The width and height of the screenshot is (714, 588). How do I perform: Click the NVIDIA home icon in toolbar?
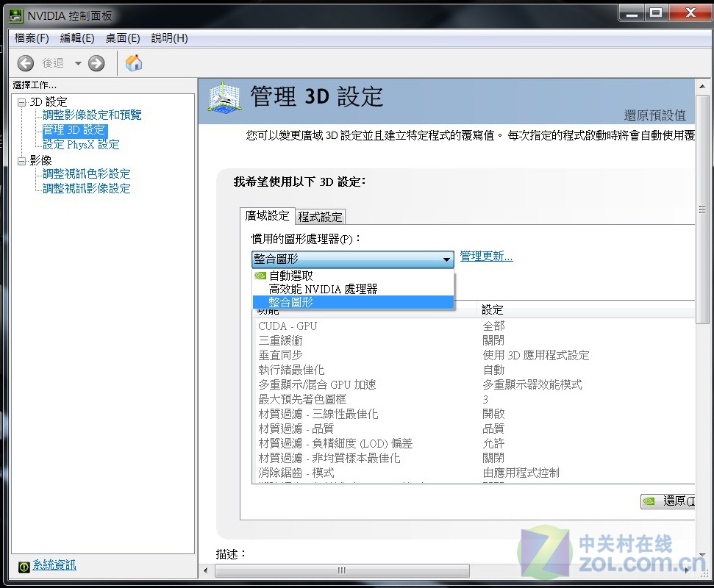[135, 63]
